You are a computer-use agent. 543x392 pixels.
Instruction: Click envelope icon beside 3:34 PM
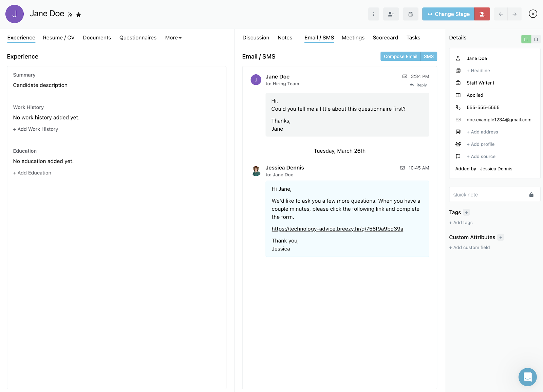405,76
